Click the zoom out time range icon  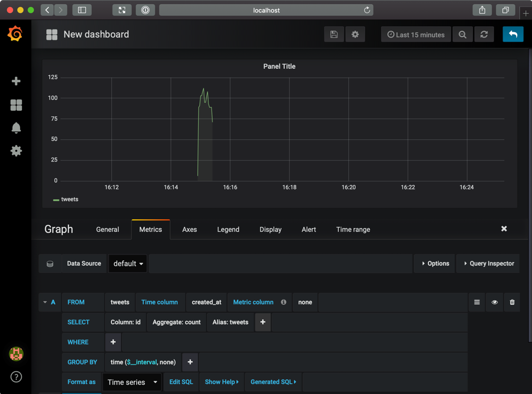[463, 34]
